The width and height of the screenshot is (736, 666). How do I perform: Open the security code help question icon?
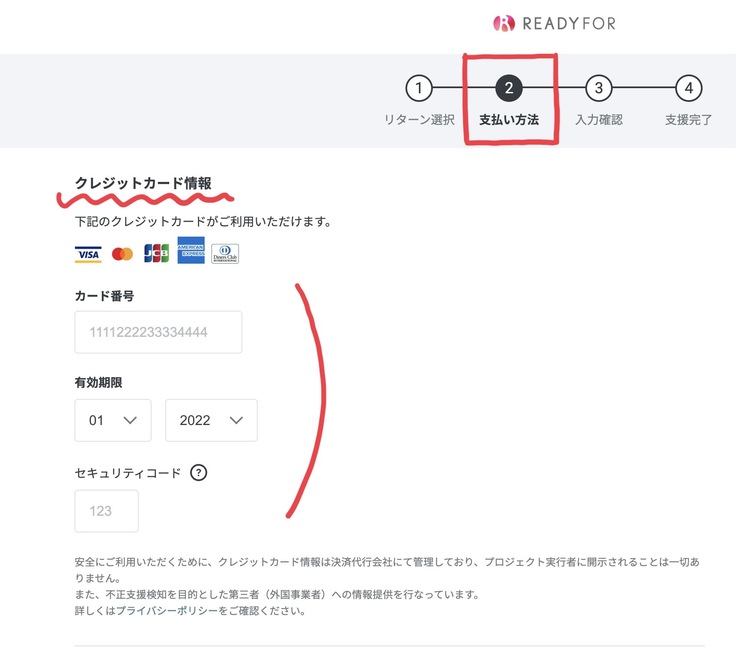coord(198,473)
